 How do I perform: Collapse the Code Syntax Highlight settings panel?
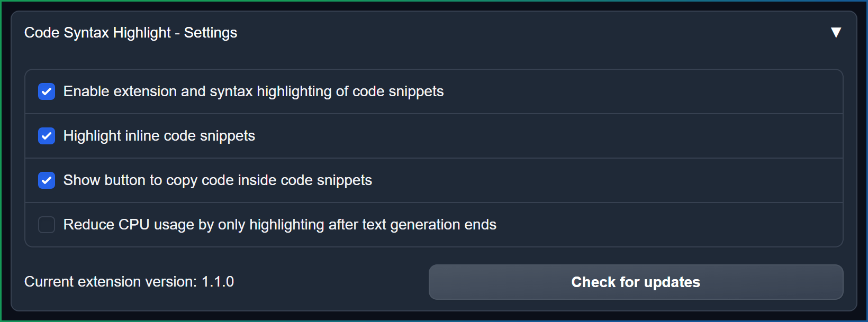click(x=836, y=32)
